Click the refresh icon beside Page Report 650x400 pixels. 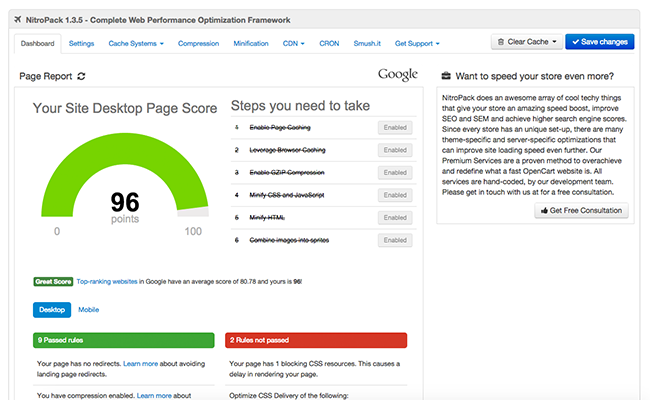click(81, 76)
